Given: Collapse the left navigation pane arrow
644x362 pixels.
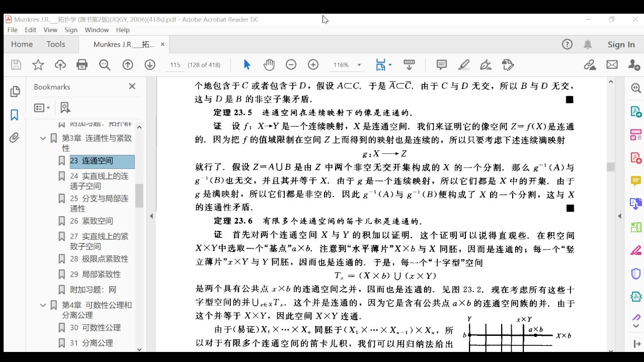Looking at the screenshot, I should 151,216.
